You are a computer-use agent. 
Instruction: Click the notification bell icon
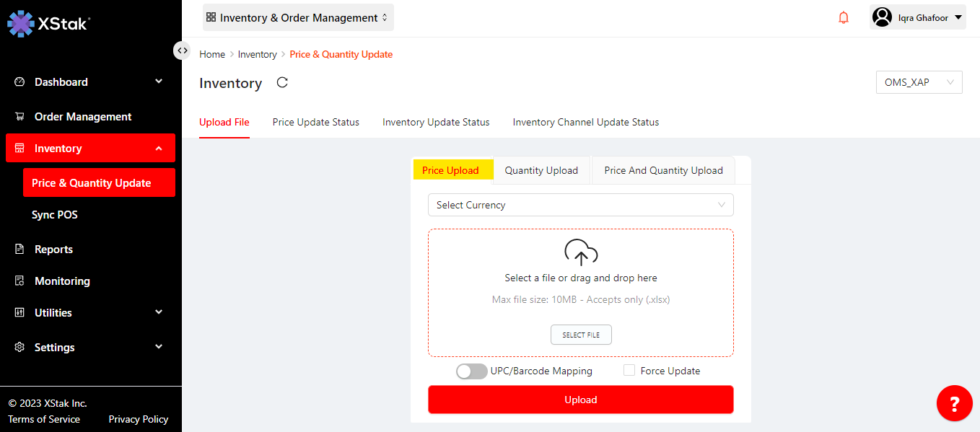[x=843, y=18]
